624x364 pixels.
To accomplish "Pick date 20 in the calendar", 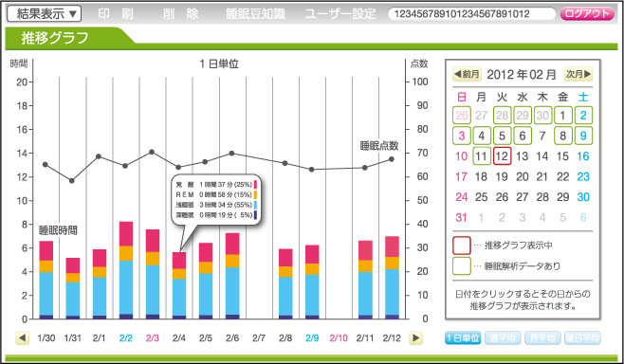I will tap(523, 176).
